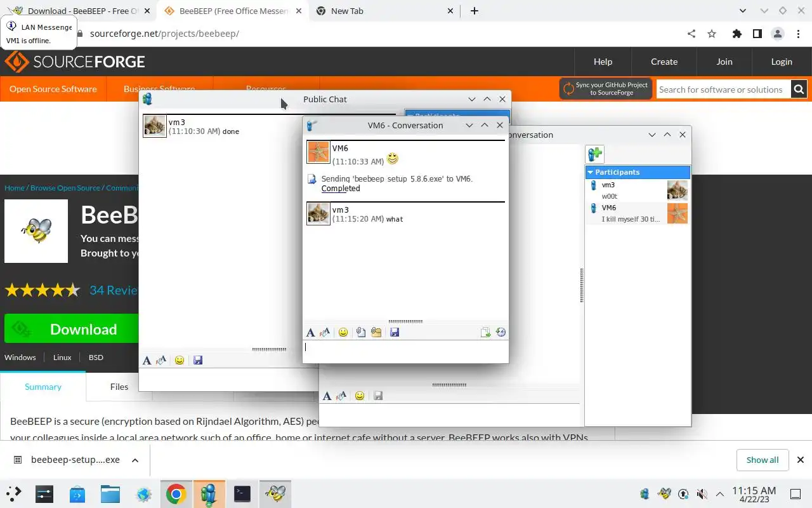Open the Open Source Software nav item
812x508 pixels.
(x=53, y=89)
